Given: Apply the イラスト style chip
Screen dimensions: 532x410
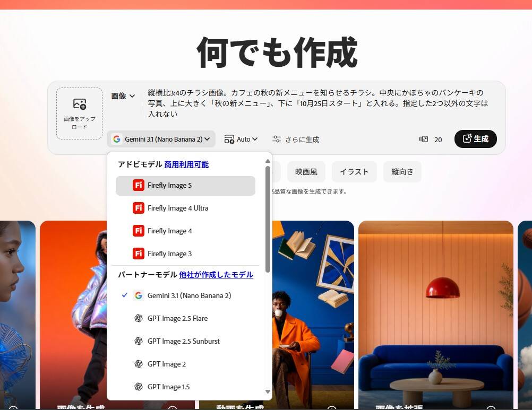Looking at the screenshot, I should (354, 172).
